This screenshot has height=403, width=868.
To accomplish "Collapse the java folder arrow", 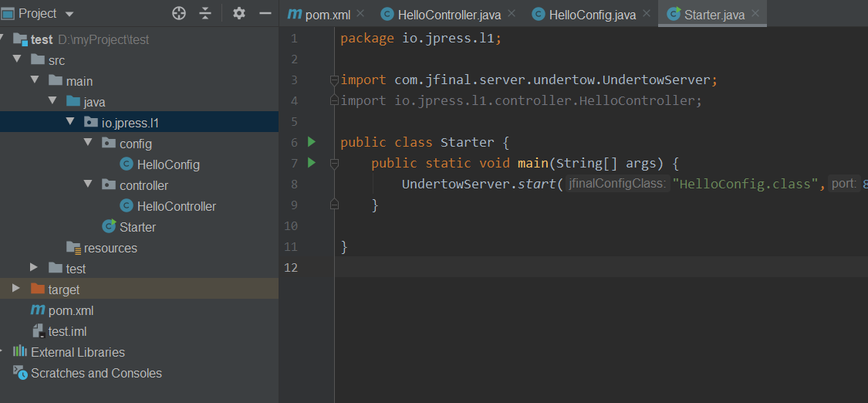I will (x=52, y=100).
